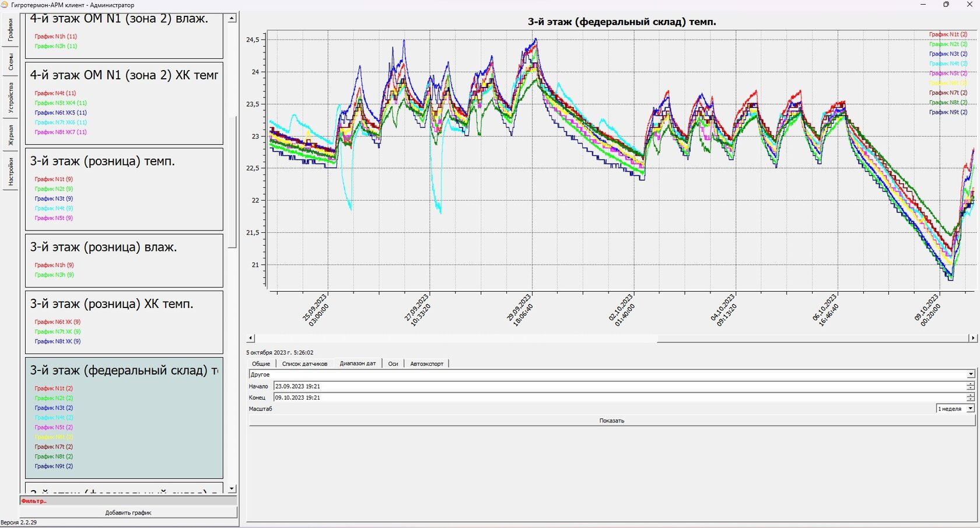Switch to the Автоэкспорт tab

426,363
